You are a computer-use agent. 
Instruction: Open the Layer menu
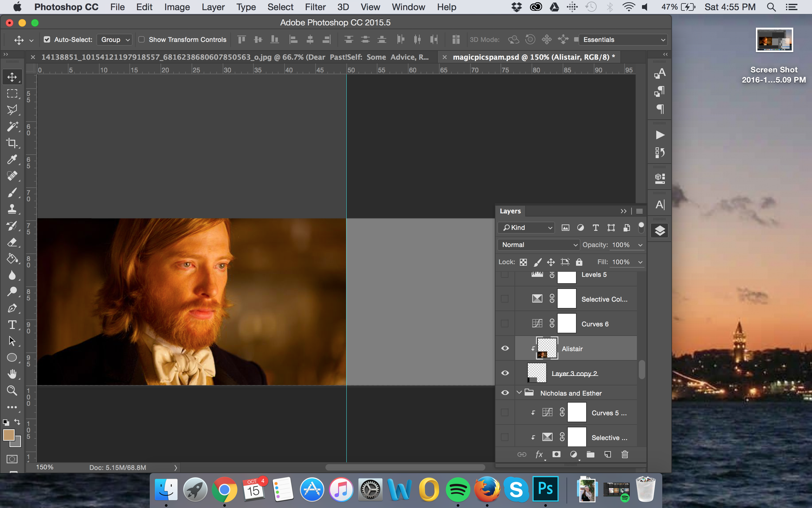[x=213, y=7]
